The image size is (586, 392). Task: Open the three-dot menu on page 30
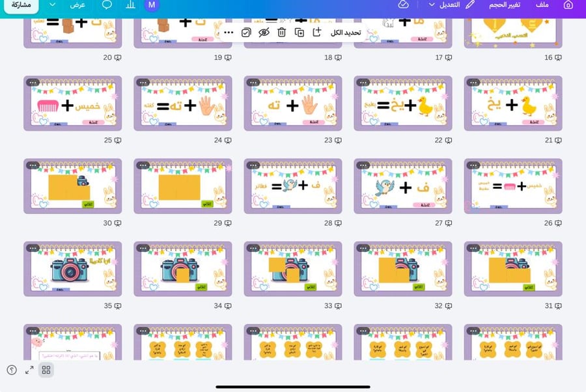pyautogui.click(x=33, y=165)
